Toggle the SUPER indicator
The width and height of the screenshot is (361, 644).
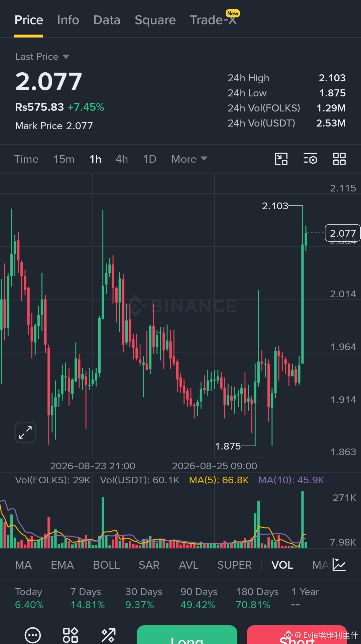click(x=234, y=565)
